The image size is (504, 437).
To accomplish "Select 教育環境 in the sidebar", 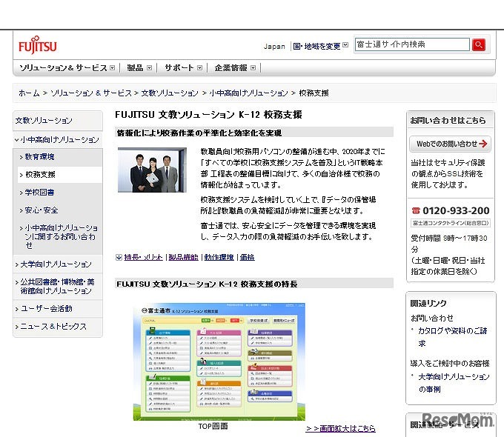I will coord(39,157).
